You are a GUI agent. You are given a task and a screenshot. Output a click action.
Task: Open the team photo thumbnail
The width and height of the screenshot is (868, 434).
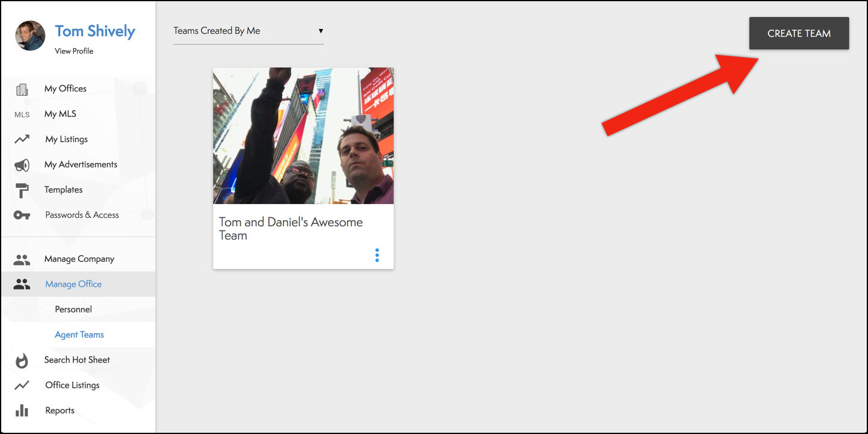click(303, 136)
